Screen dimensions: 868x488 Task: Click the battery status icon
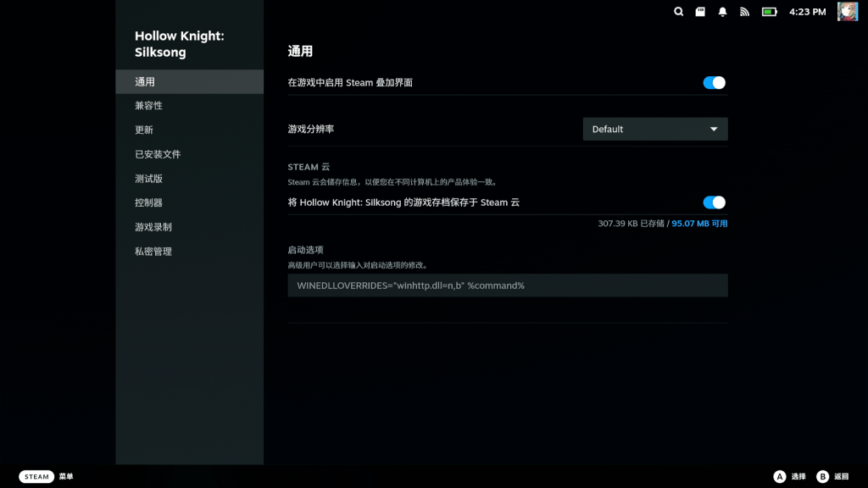click(769, 12)
